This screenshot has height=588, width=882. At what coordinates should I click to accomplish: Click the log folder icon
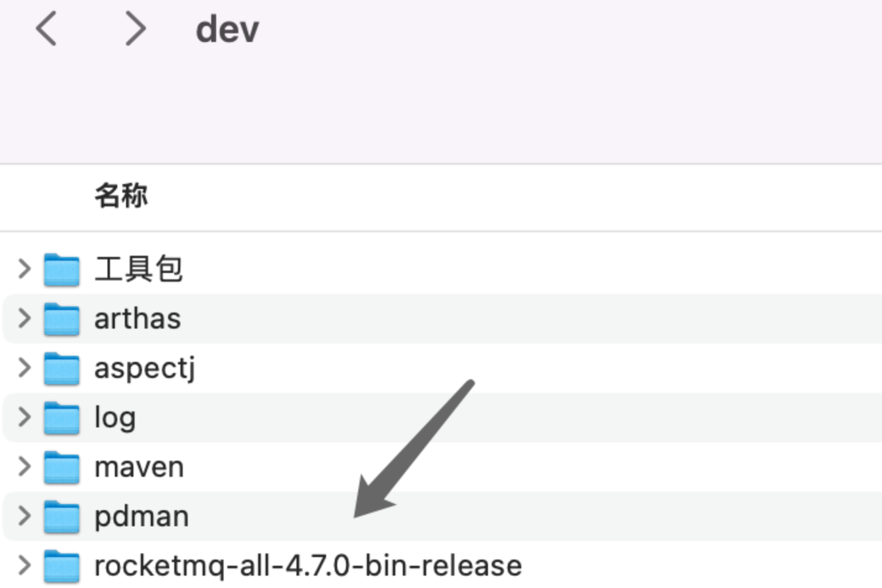pyautogui.click(x=62, y=418)
